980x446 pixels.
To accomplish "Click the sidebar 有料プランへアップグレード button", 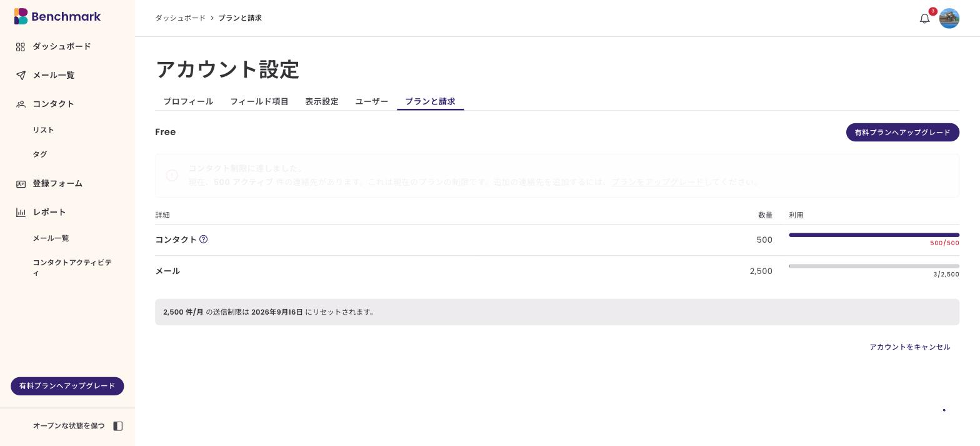I will coord(67,386).
